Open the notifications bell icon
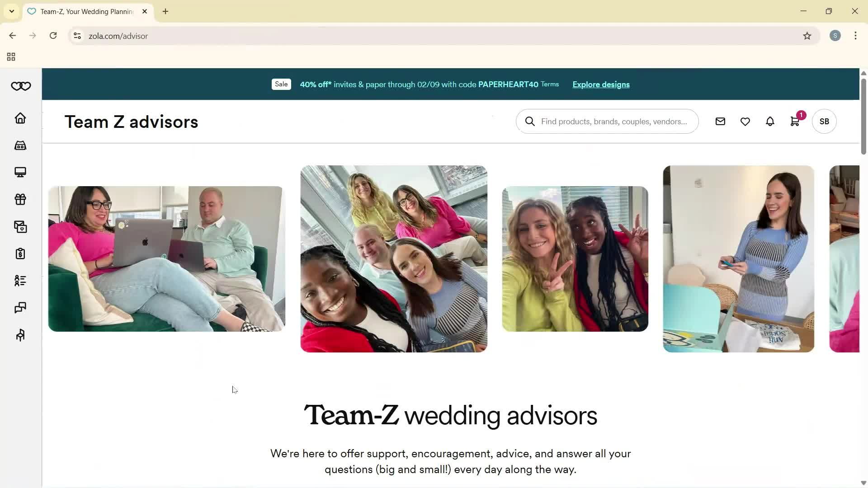Screen dimensions: 868x488 tap(770, 122)
